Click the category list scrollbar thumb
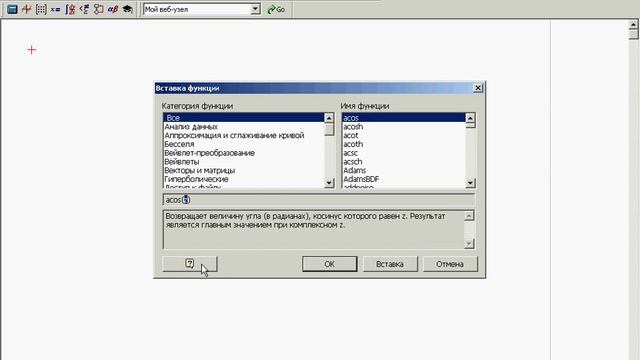 pyautogui.click(x=329, y=129)
